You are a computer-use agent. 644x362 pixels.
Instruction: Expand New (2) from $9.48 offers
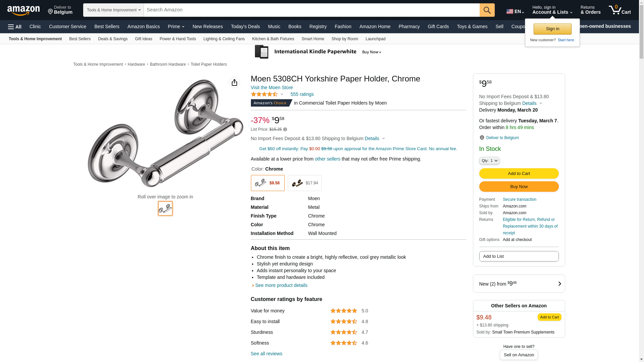coord(519,284)
